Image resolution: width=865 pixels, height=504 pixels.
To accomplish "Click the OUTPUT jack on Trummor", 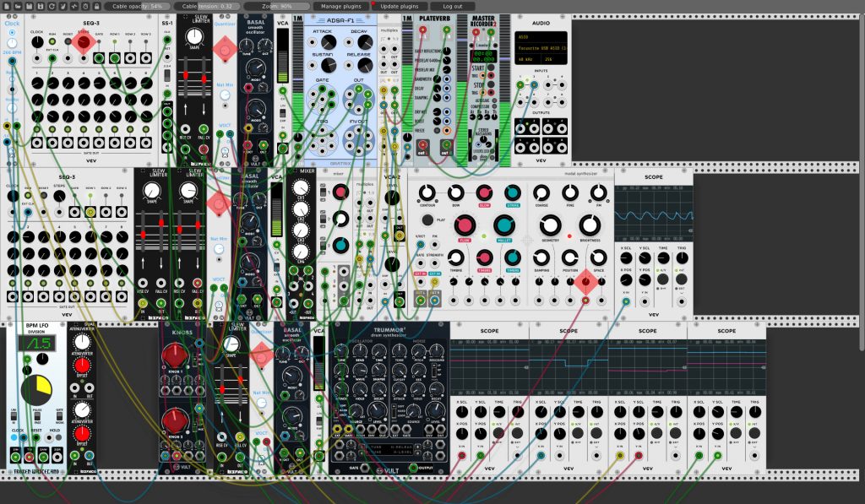I will click(412, 469).
